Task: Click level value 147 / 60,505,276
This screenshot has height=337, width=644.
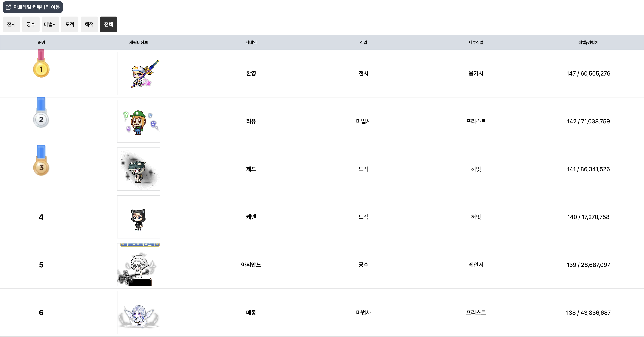Action: [588, 74]
